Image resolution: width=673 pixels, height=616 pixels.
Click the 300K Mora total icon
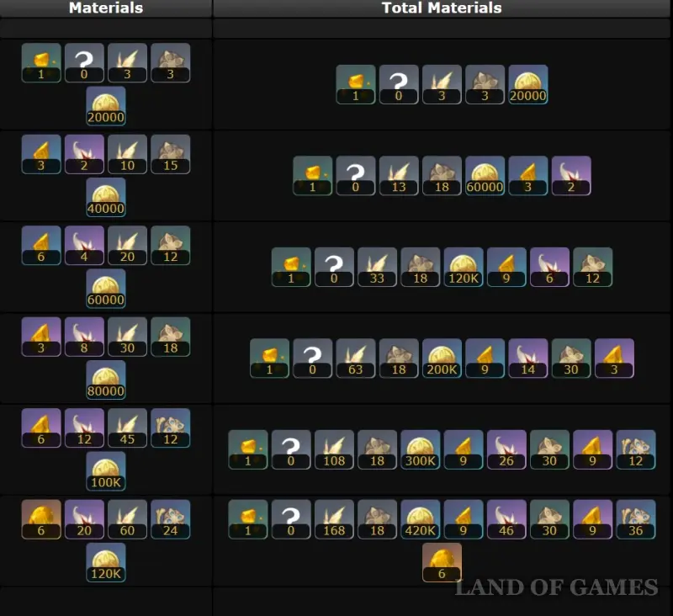[x=420, y=450]
